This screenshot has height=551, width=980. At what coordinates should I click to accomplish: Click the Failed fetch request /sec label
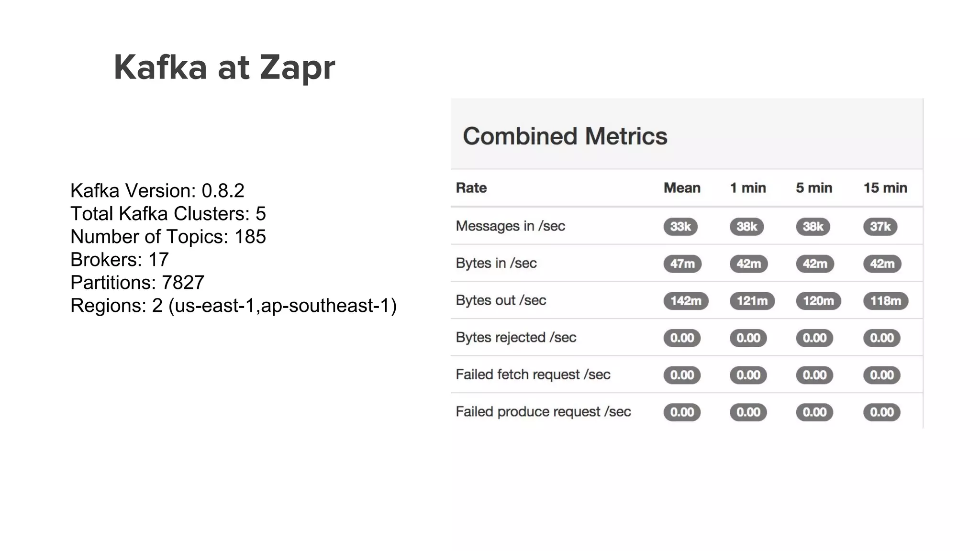point(533,375)
